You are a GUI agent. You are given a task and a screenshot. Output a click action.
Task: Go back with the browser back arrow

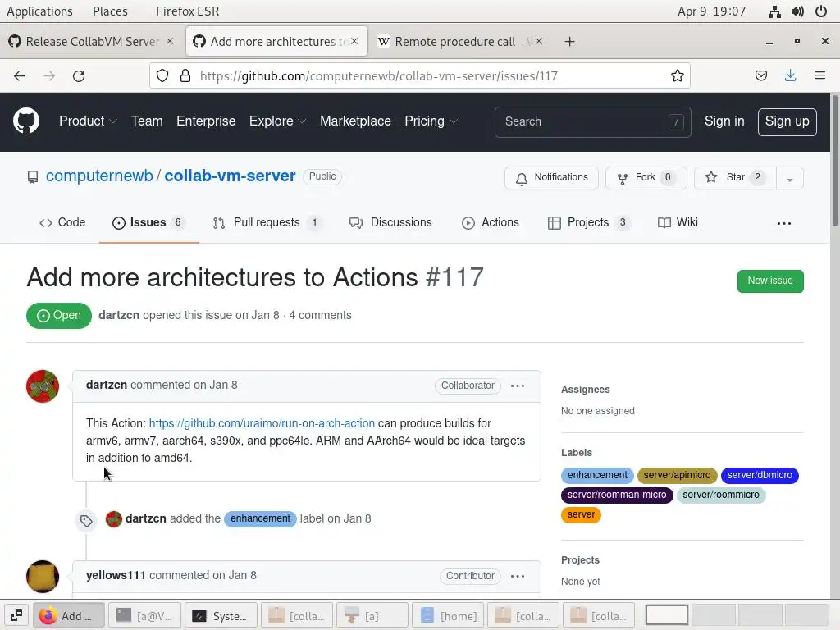click(20, 76)
